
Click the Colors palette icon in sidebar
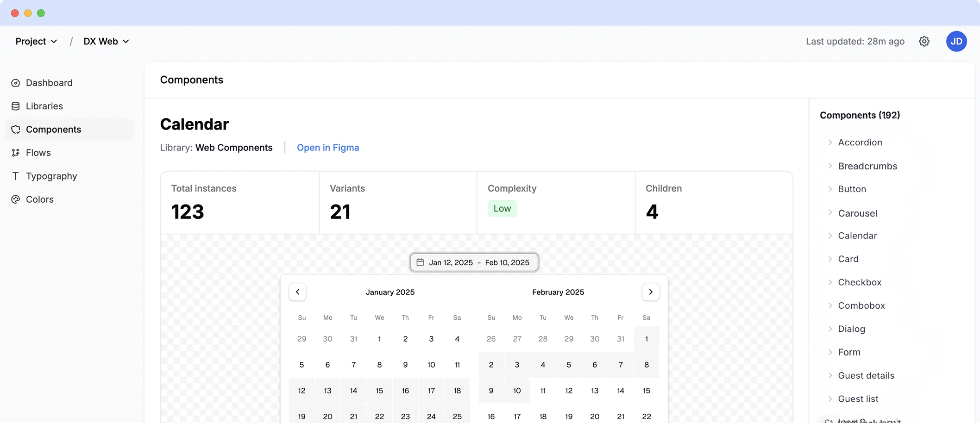pos(15,199)
